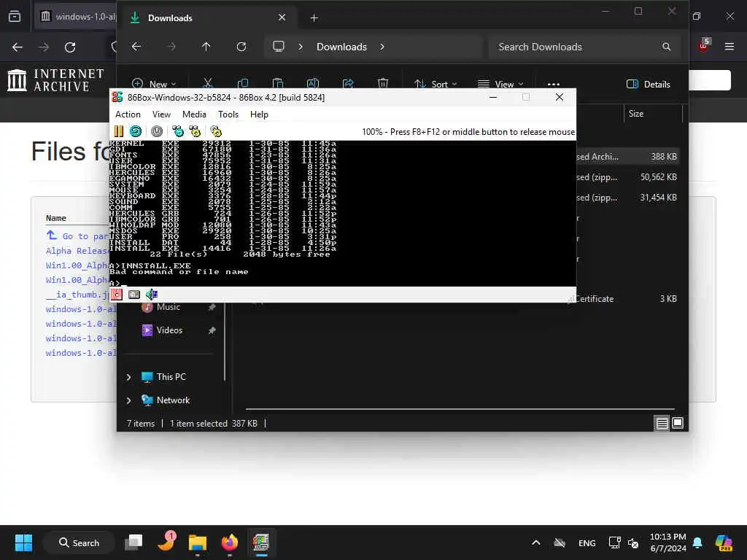Click Paste icon in File Explorer toolbar
This screenshot has width=747, height=560.
tap(278, 84)
